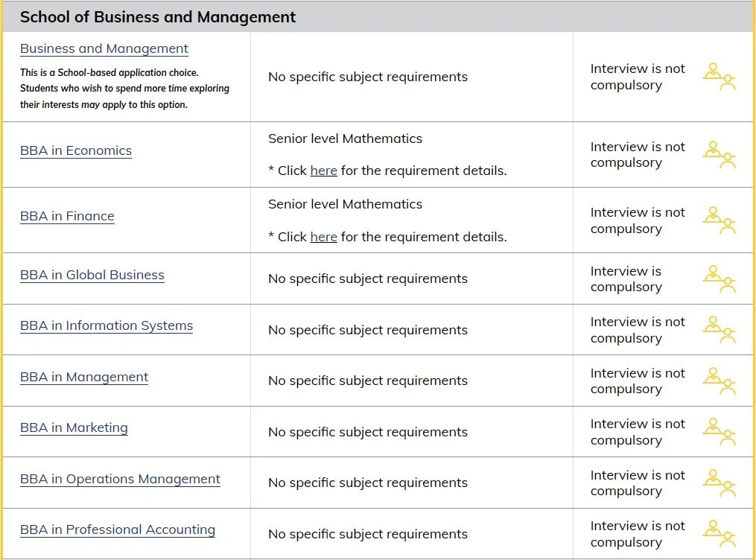Viewport: 756px width, 560px height.
Task: Open the BBA in Professional Accounting link
Action: 118,530
